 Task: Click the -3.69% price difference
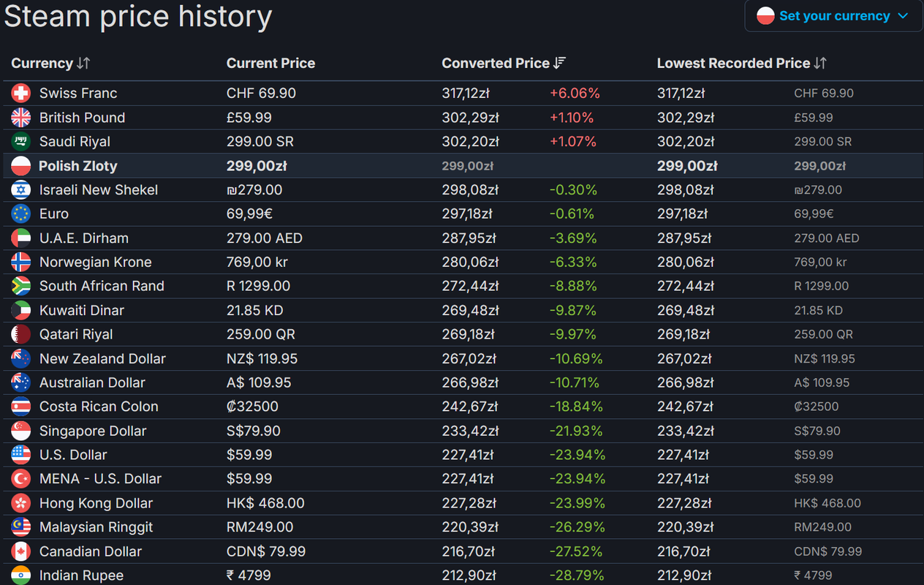573,238
